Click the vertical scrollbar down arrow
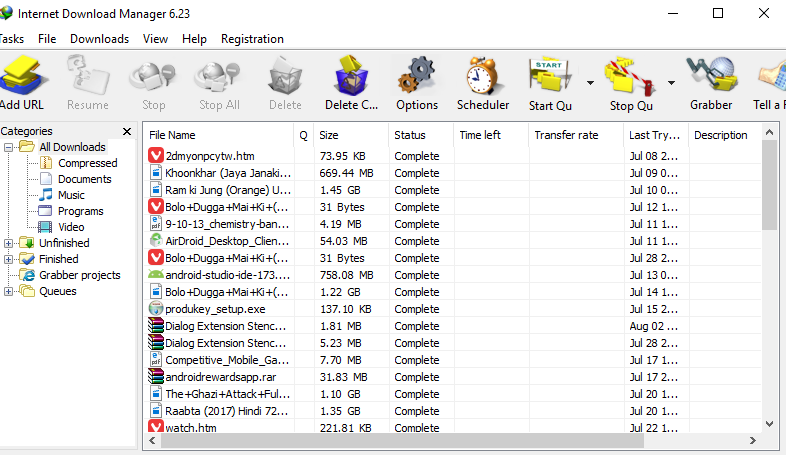This screenshot has height=455, width=786. pyautogui.click(x=769, y=424)
